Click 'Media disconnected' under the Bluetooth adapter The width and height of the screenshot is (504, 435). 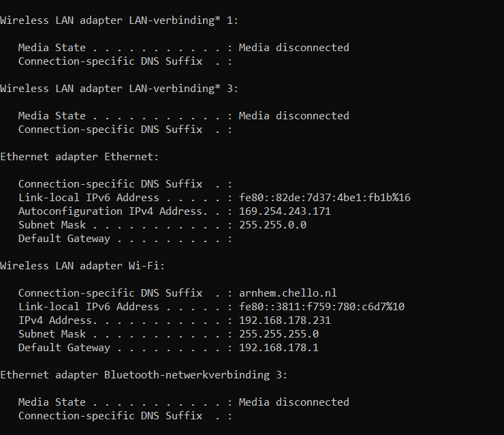294,402
